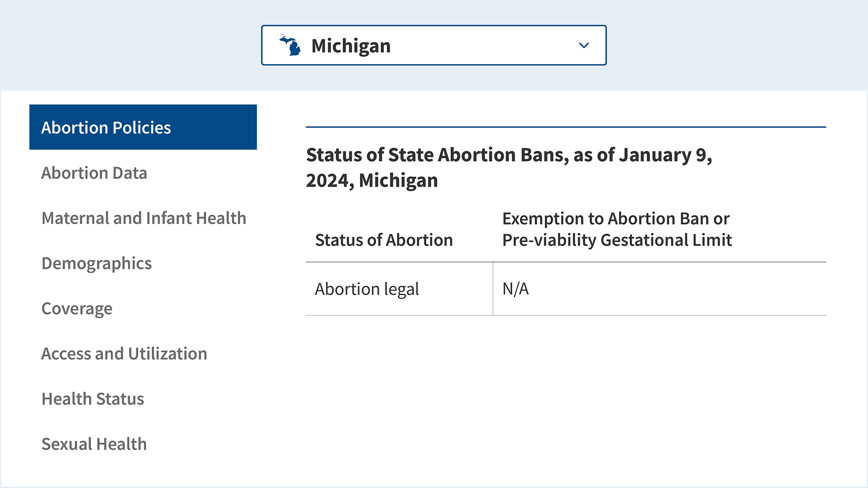Open the state selector chevron arrow

584,46
